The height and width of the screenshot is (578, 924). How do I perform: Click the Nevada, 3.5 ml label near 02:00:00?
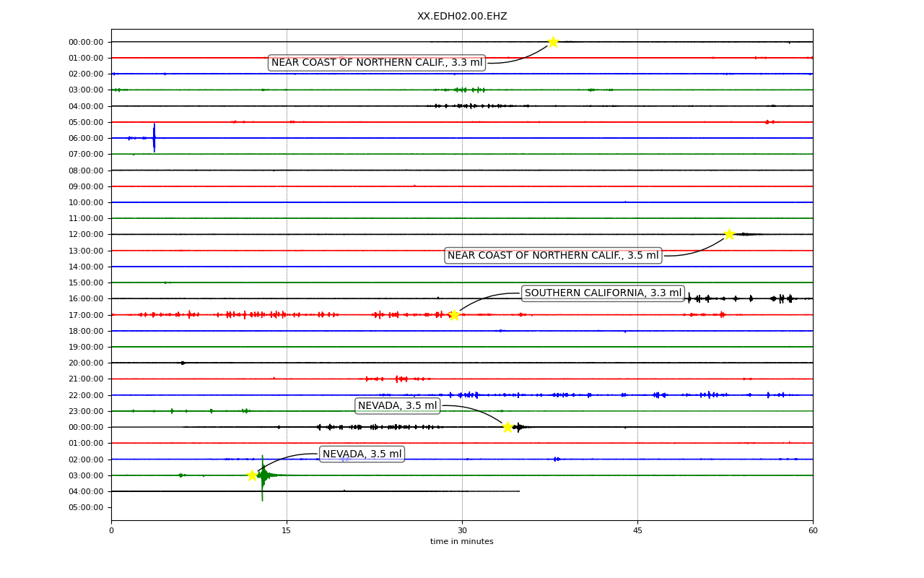[x=362, y=454]
